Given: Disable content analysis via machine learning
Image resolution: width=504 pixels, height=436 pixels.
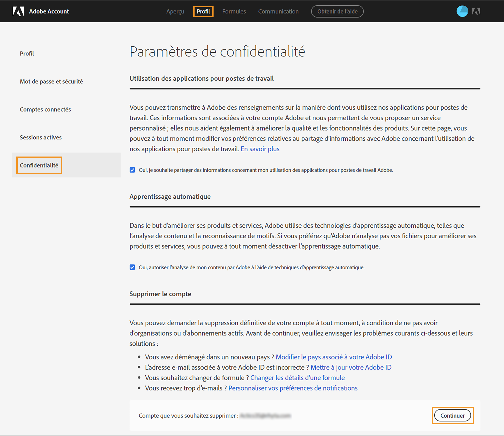Looking at the screenshot, I should coord(132,267).
